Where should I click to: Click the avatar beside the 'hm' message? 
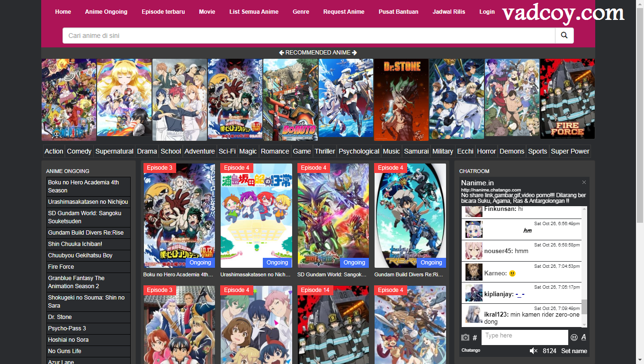pyautogui.click(x=474, y=229)
